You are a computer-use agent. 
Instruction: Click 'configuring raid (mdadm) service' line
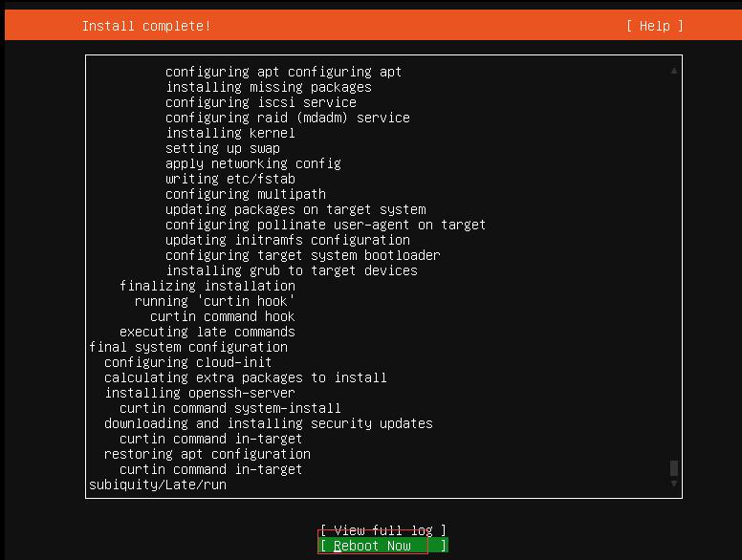(x=288, y=118)
